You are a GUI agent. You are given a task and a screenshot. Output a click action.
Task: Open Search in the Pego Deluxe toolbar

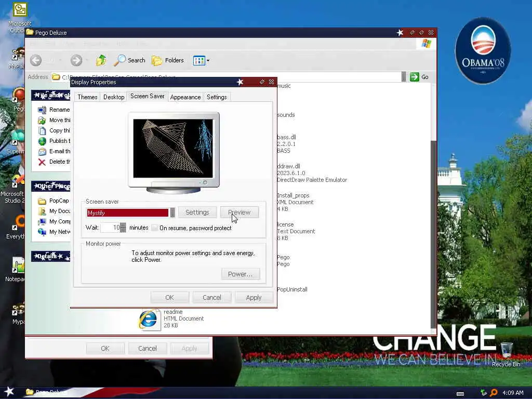point(129,60)
